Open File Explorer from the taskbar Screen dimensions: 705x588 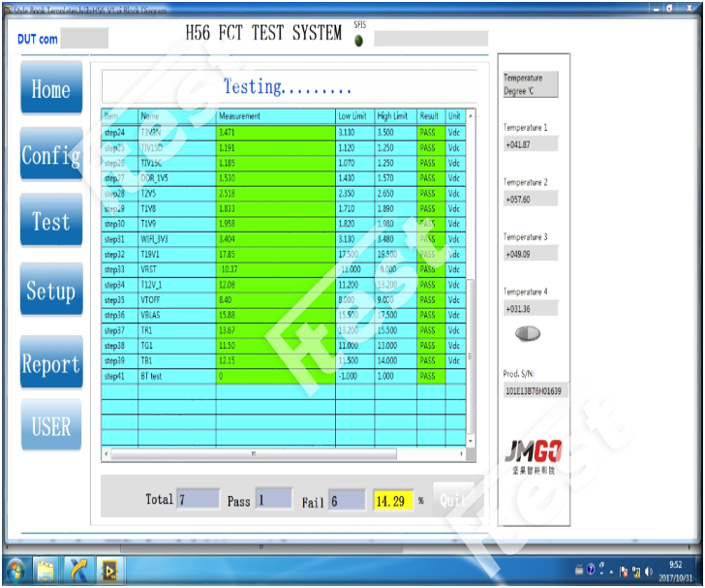tap(46, 569)
